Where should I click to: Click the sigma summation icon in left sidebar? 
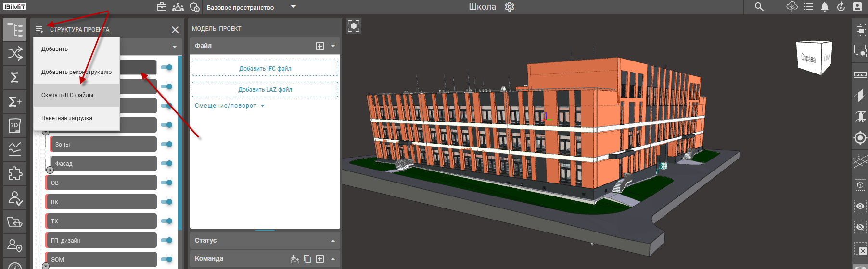pos(15,77)
